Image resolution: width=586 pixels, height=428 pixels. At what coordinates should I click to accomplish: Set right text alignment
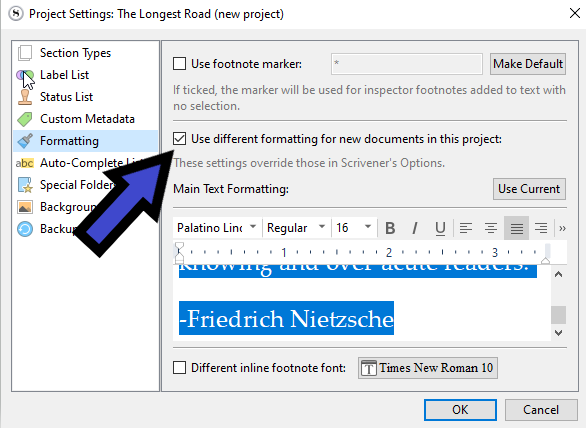tap(541, 228)
